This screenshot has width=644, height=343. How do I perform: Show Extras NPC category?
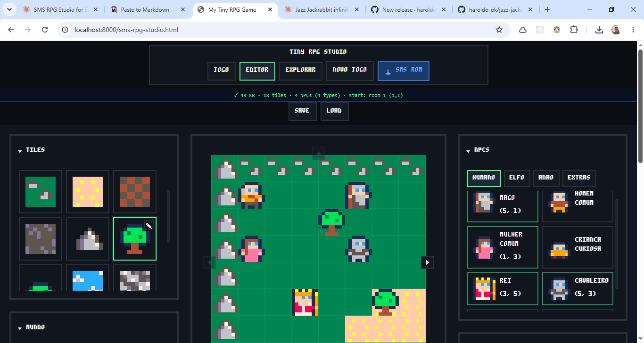pos(579,178)
